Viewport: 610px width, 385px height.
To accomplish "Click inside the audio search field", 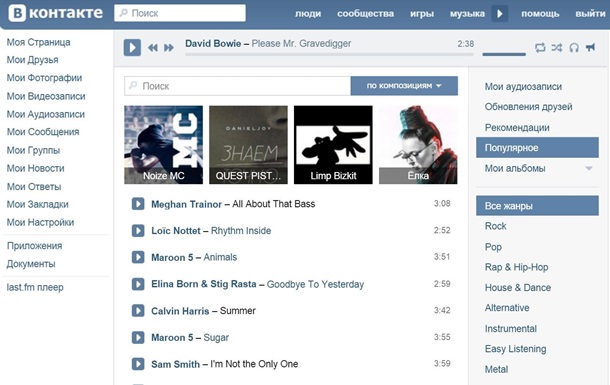I will pos(237,86).
